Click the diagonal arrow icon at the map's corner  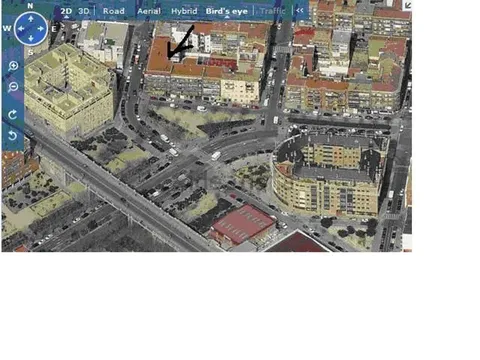pyautogui.click(x=407, y=5)
